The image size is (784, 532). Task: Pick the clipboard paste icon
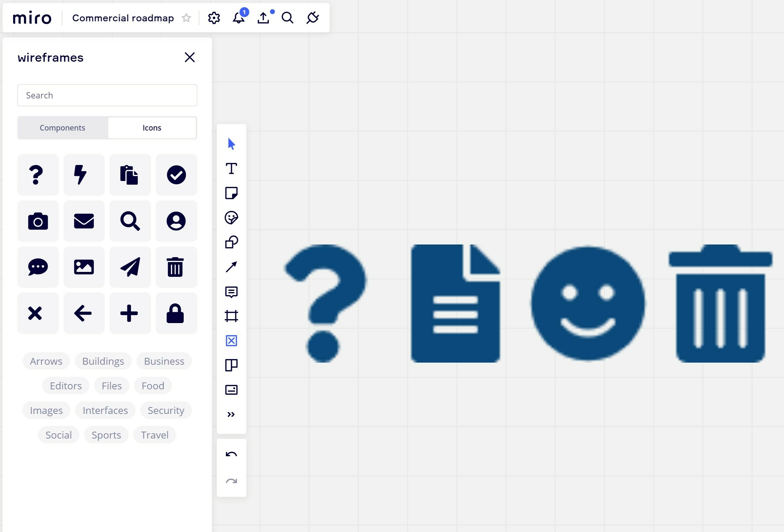(130, 175)
